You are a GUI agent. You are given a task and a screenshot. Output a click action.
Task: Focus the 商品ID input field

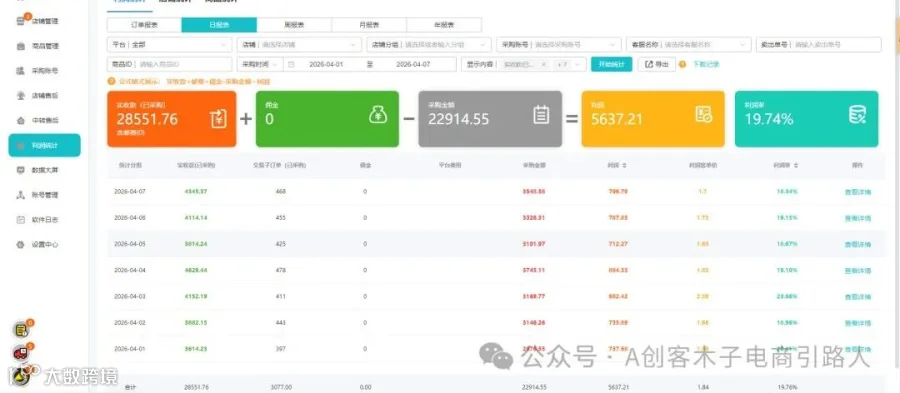coord(169,64)
